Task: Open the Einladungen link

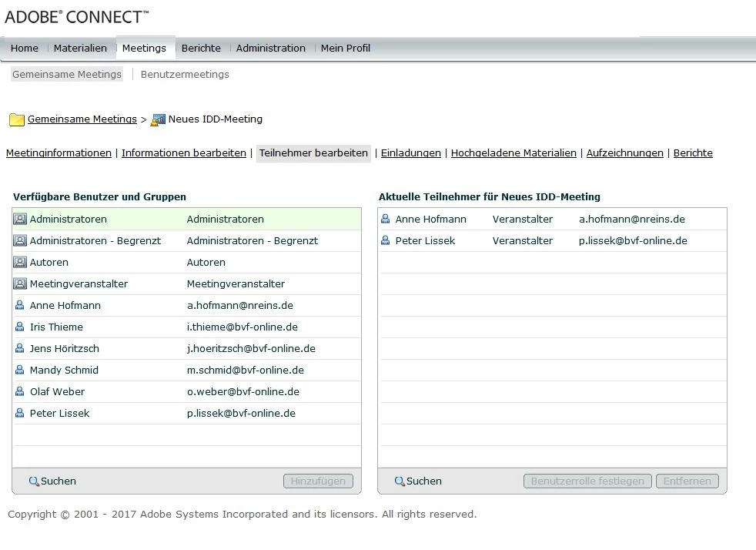Action: tap(411, 153)
